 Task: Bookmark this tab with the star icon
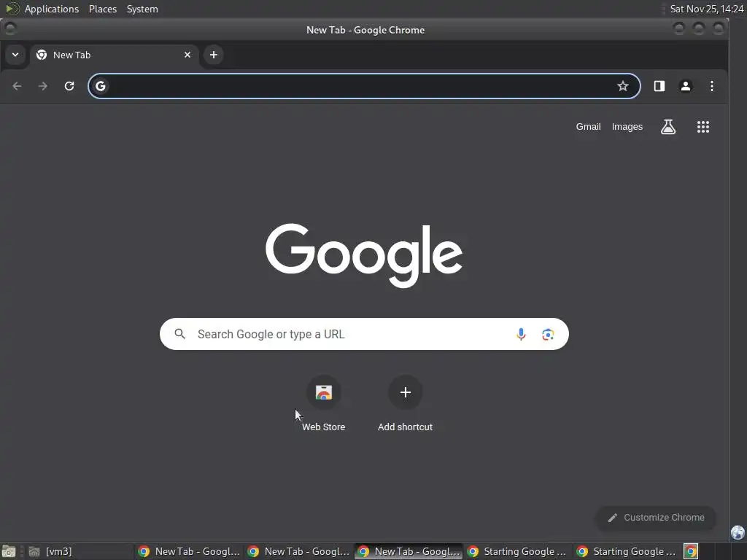click(623, 86)
